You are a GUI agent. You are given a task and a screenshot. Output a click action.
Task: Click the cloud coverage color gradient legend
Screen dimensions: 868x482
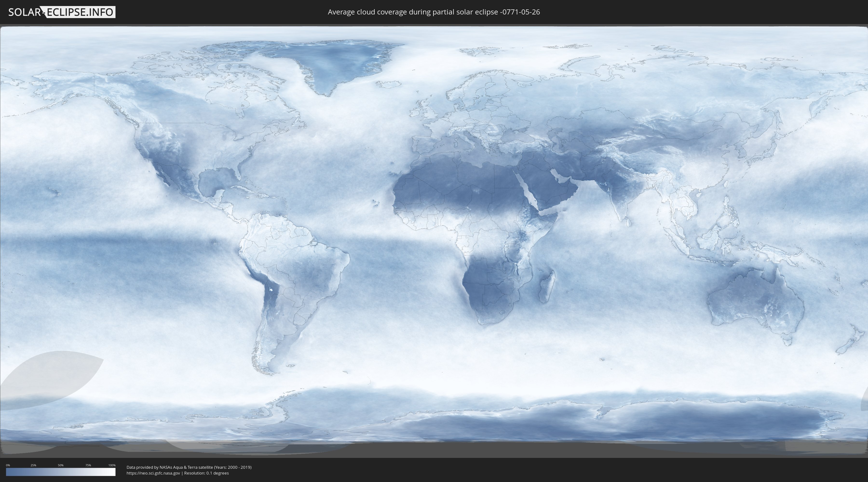(61, 472)
